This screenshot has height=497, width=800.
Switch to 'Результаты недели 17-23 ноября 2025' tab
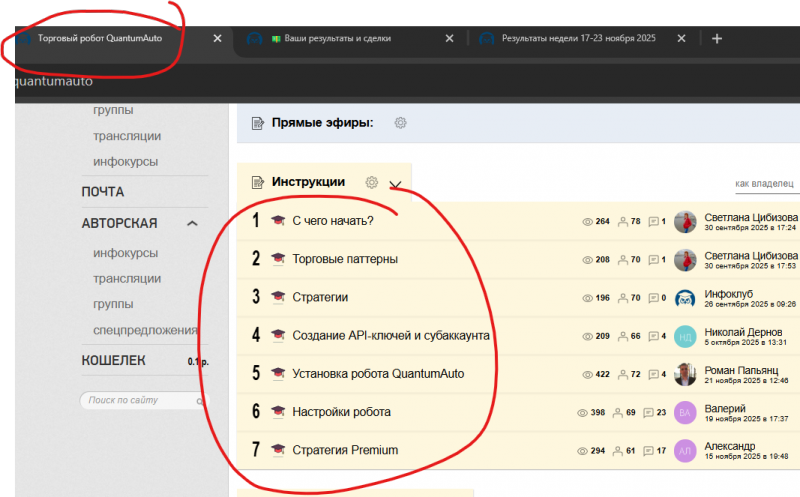(579, 38)
